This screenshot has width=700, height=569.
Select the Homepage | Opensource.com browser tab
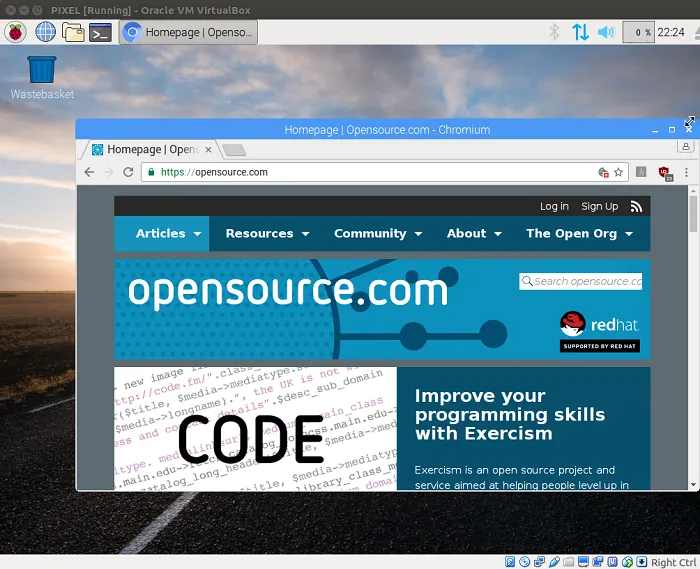(150, 150)
